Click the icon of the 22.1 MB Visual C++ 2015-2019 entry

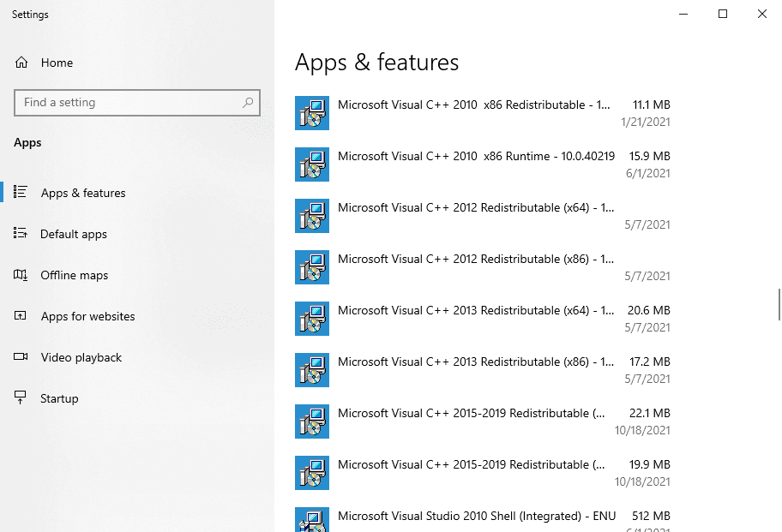coord(312,421)
